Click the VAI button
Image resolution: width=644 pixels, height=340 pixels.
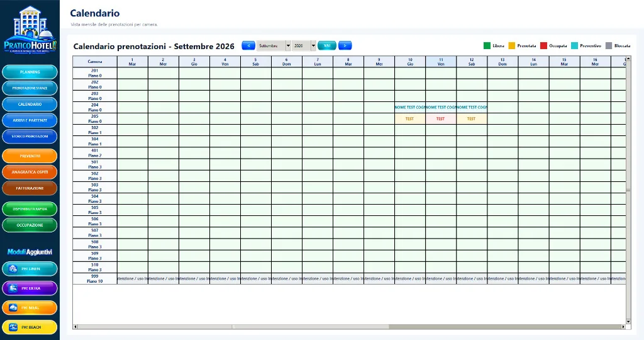pyautogui.click(x=327, y=45)
